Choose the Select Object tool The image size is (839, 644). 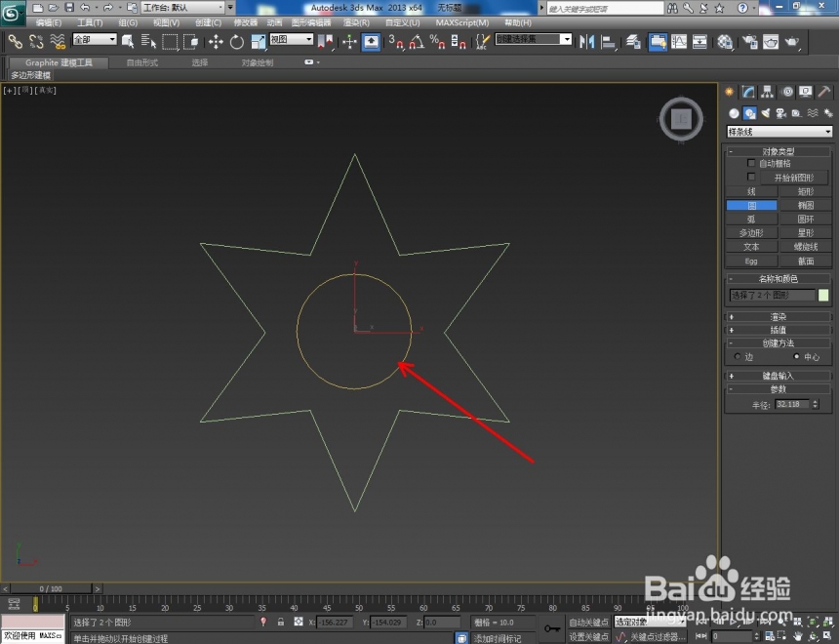(x=128, y=41)
